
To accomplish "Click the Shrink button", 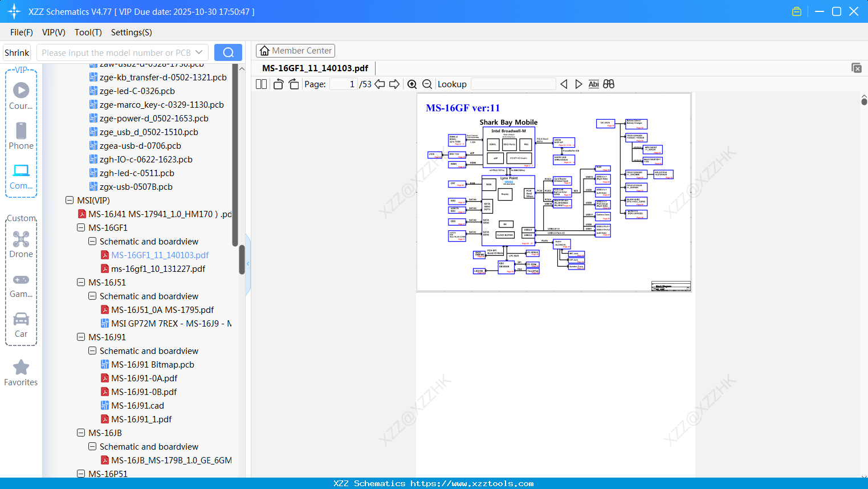I will (17, 52).
